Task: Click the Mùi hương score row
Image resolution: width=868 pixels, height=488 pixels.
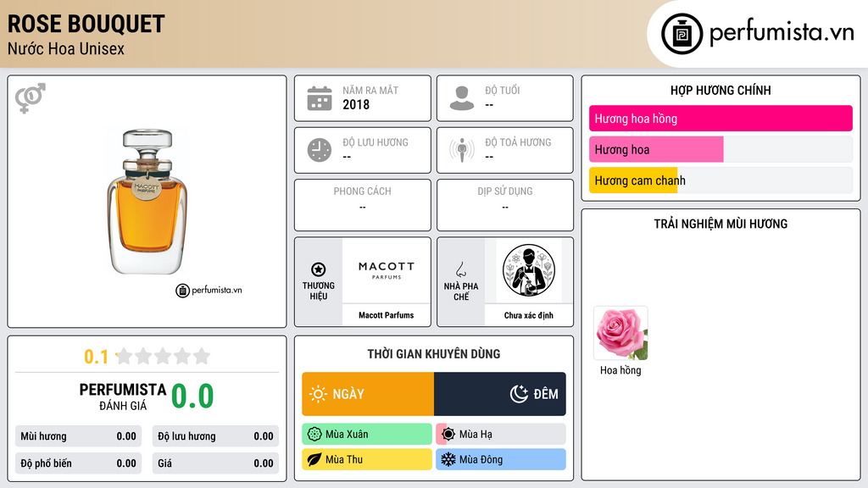Action: click(79, 436)
